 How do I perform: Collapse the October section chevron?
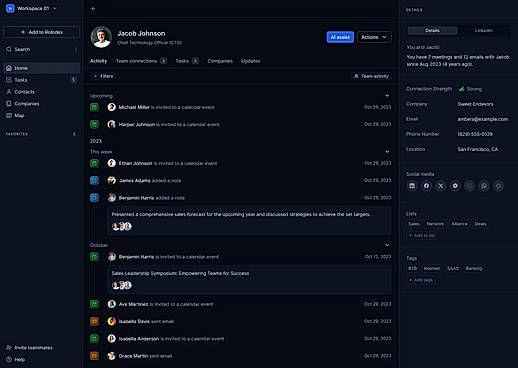[387, 245]
